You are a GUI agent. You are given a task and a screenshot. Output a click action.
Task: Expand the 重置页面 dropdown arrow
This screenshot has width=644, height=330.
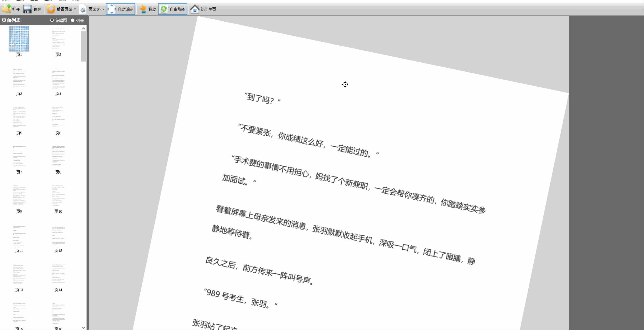(x=75, y=9)
